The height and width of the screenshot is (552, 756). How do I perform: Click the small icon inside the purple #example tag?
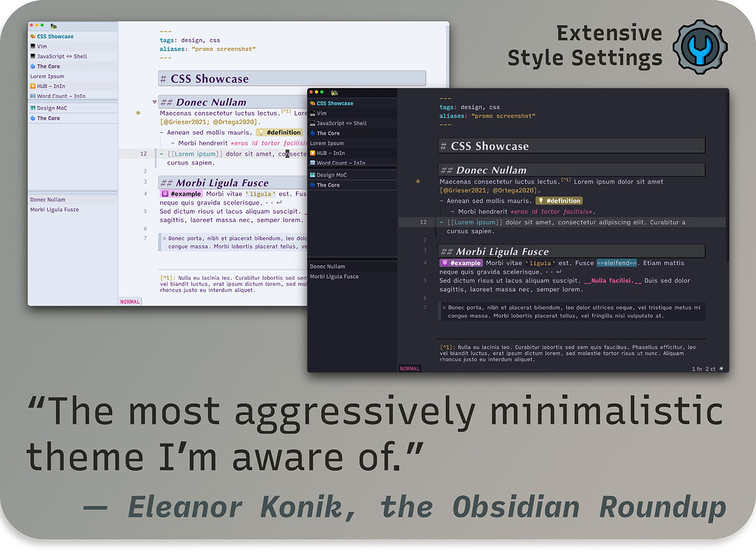(x=165, y=194)
